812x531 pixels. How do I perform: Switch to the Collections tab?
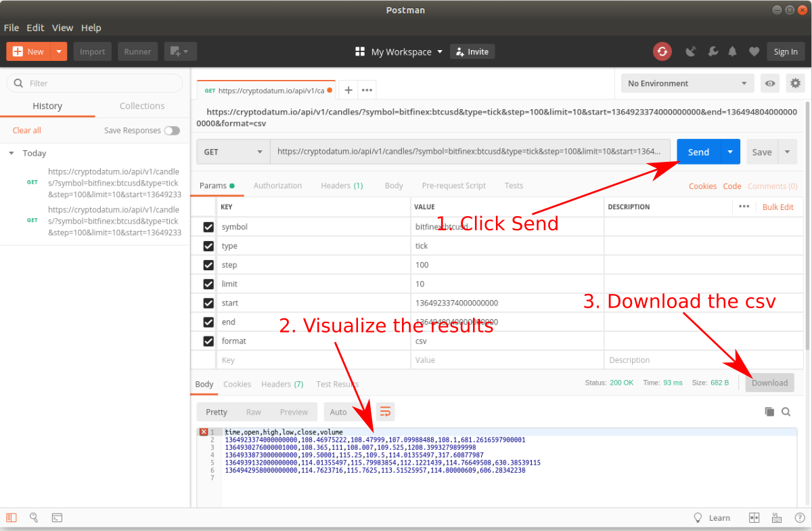pos(142,106)
